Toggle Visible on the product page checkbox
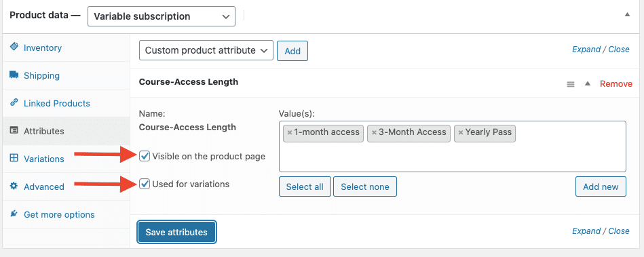 145,157
